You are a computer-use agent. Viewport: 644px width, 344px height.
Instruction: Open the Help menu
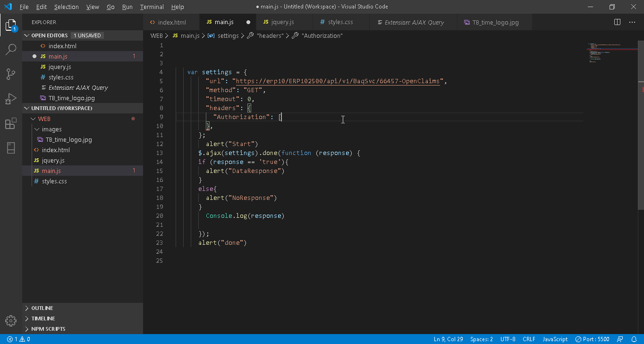point(178,7)
